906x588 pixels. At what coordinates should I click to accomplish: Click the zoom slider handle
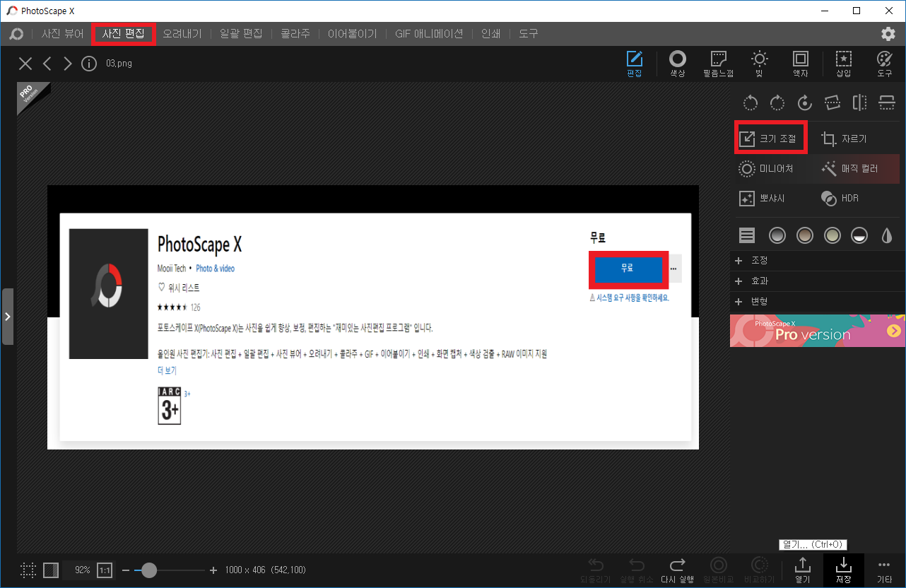click(x=149, y=570)
